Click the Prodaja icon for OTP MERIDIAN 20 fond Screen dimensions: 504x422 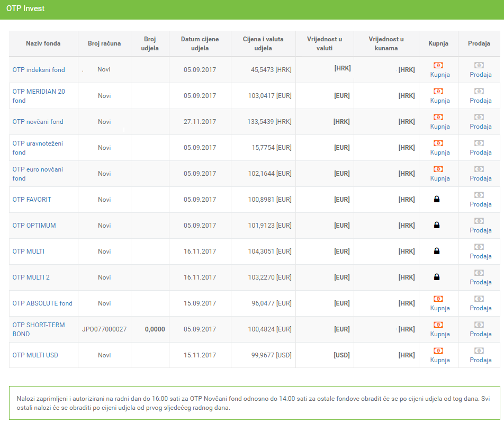click(479, 92)
